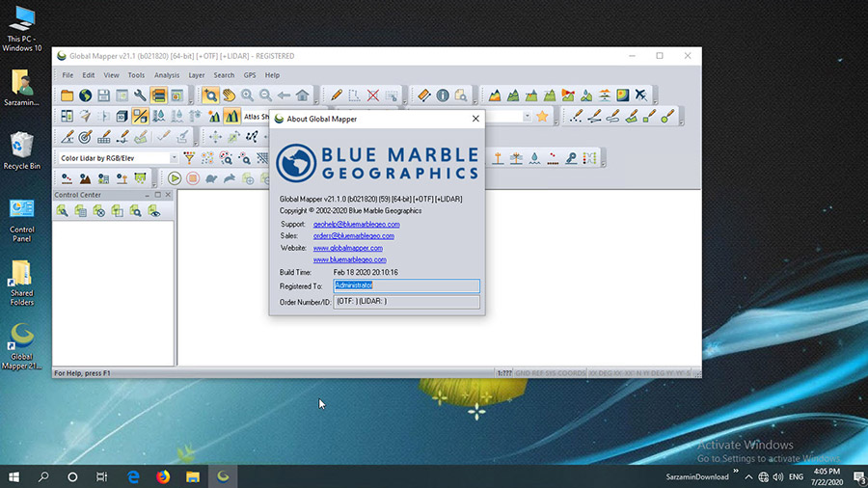This screenshot has height=488, width=868.
Task: Click the GPS arrow tracking icon
Action: [85, 116]
